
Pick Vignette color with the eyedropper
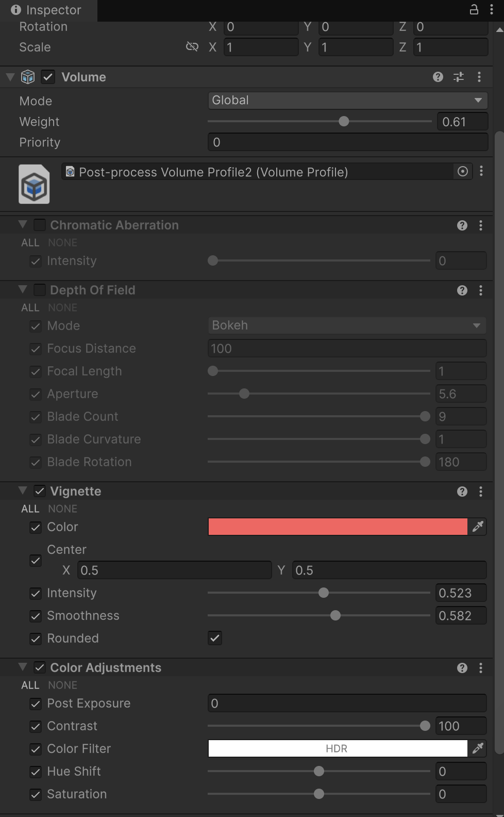pyautogui.click(x=478, y=527)
